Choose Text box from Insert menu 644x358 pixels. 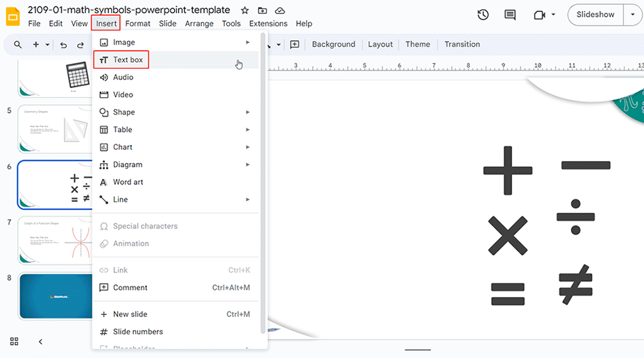(x=128, y=60)
